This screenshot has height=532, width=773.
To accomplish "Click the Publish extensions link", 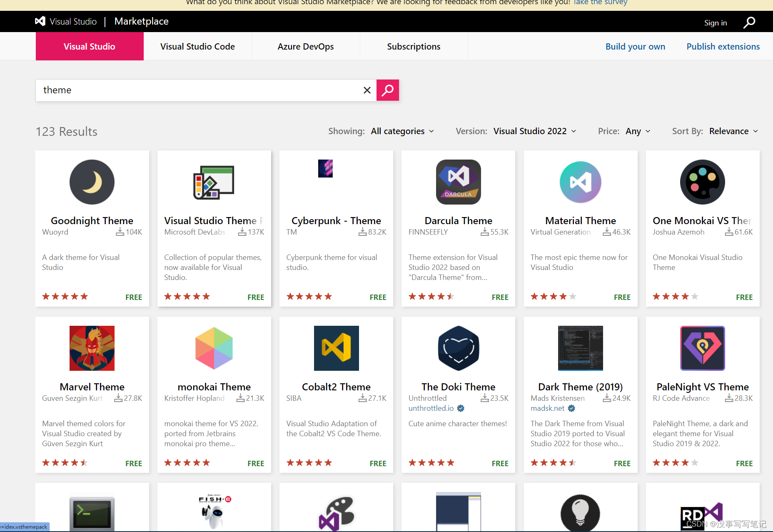I will pyautogui.click(x=723, y=47).
